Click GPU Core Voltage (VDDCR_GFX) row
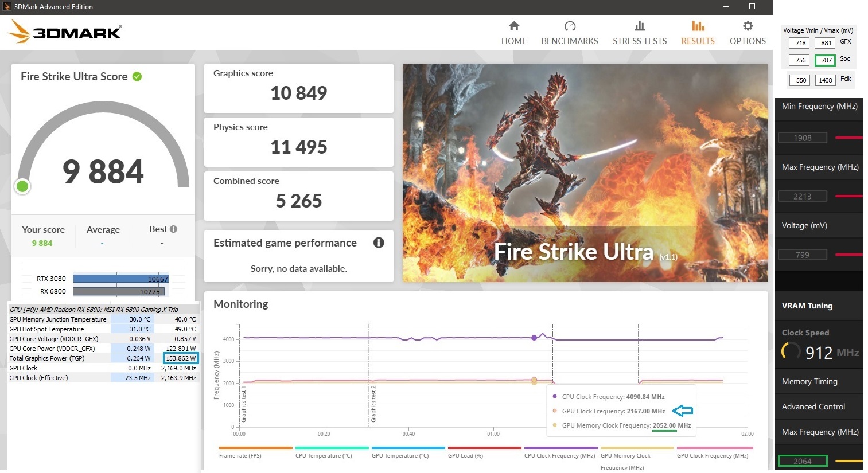The width and height of the screenshot is (868, 473). (x=103, y=339)
